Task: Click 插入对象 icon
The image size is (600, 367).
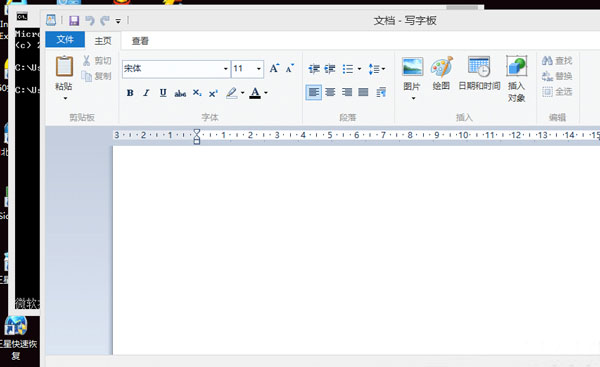Action: click(x=516, y=67)
